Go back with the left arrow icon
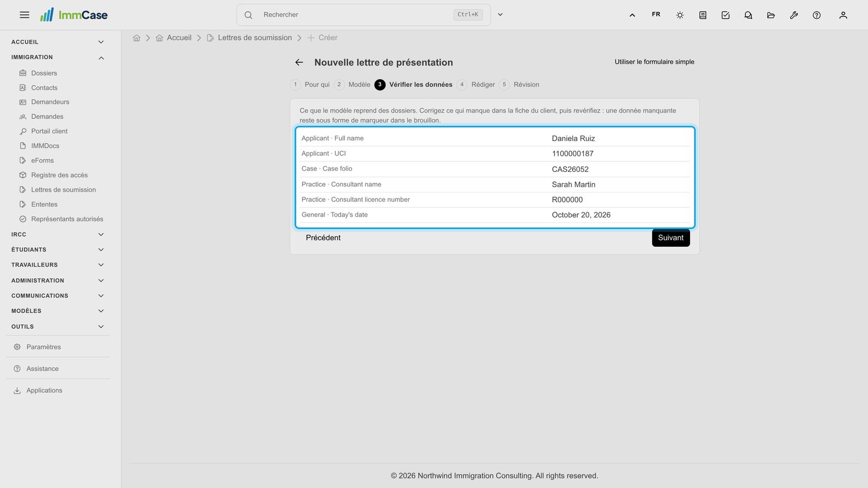 coord(299,62)
